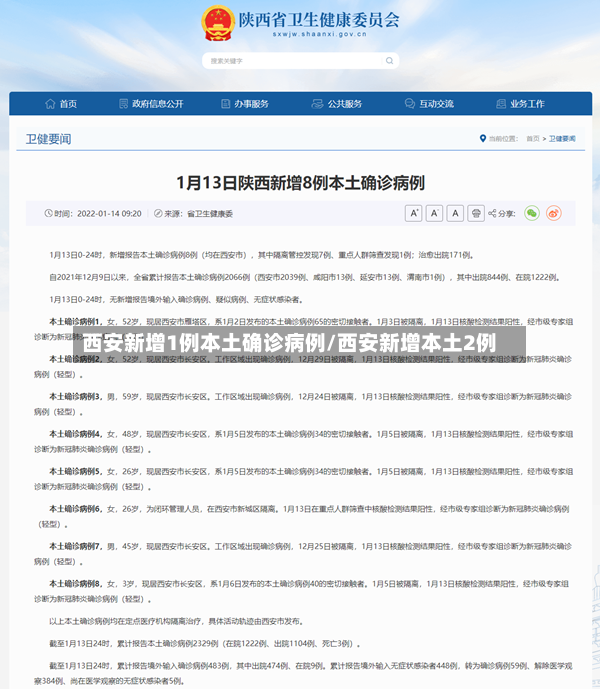Click the sxwjw.shaanxi.gov.cn URL text
The image size is (600, 689).
(x=320, y=34)
